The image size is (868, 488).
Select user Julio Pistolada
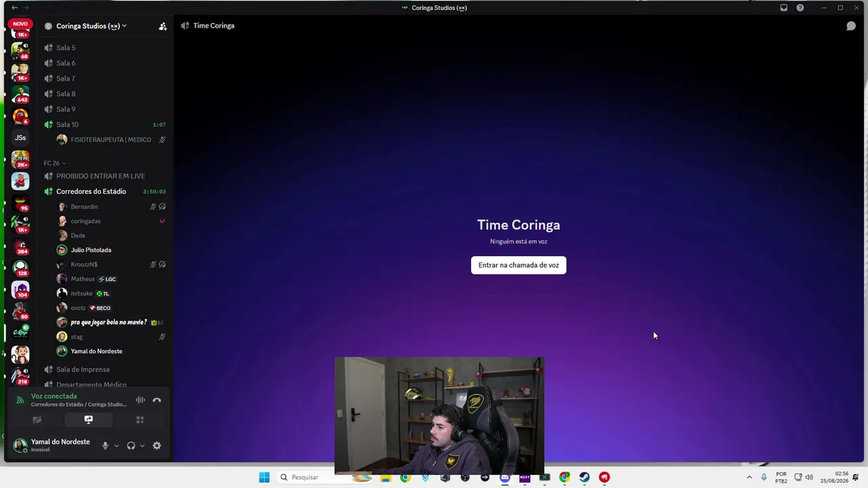(x=111, y=250)
